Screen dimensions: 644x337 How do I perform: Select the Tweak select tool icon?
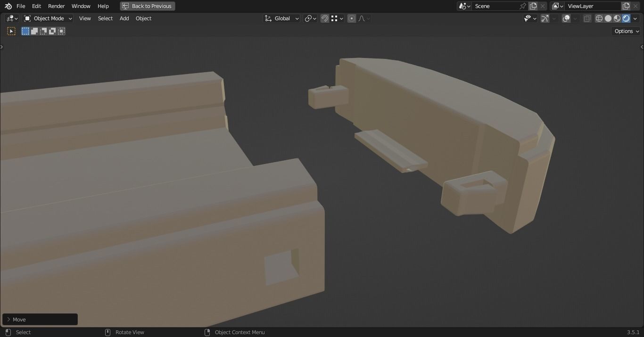point(11,31)
